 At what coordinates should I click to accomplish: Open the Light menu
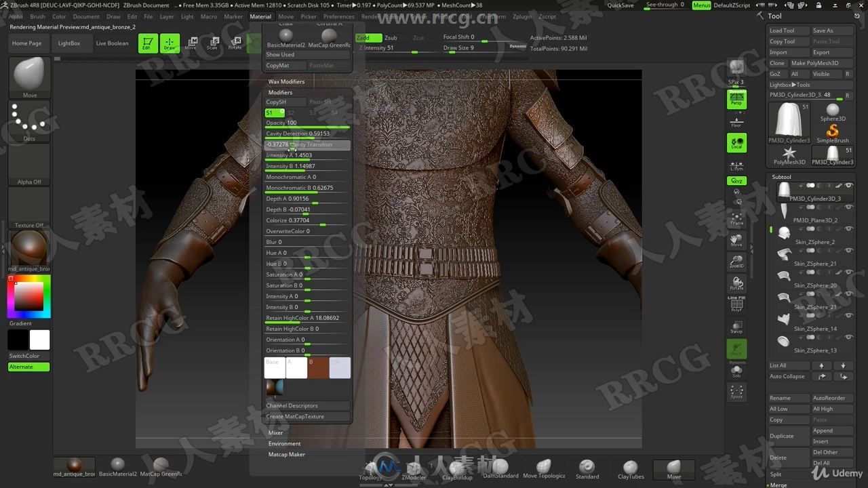[187, 16]
